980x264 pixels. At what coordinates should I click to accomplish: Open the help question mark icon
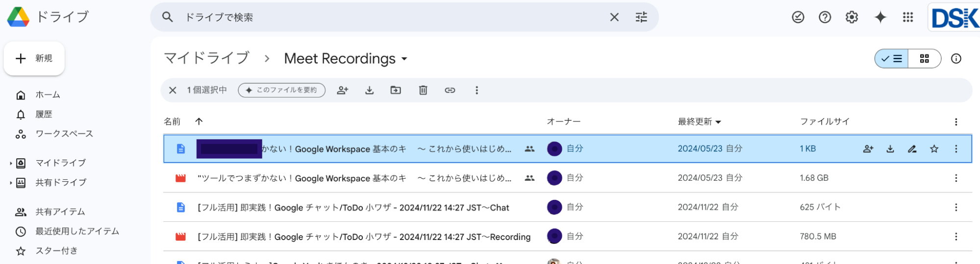click(825, 17)
